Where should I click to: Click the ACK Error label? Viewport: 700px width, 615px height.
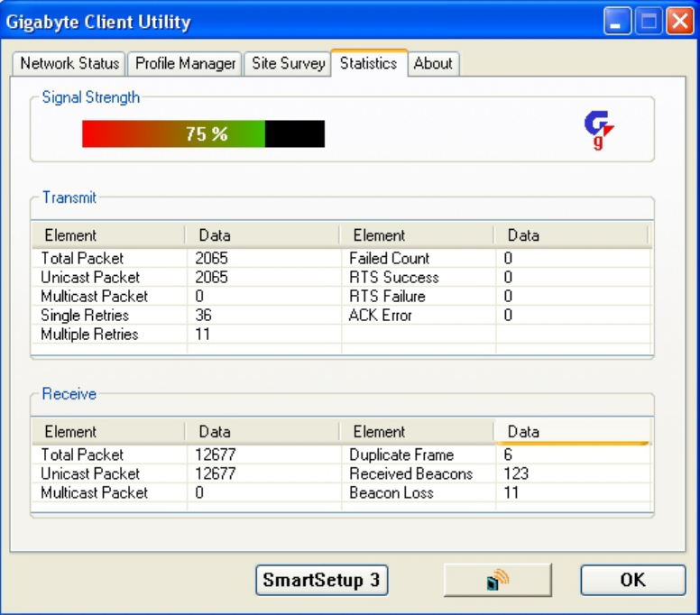pyautogui.click(x=381, y=315)
